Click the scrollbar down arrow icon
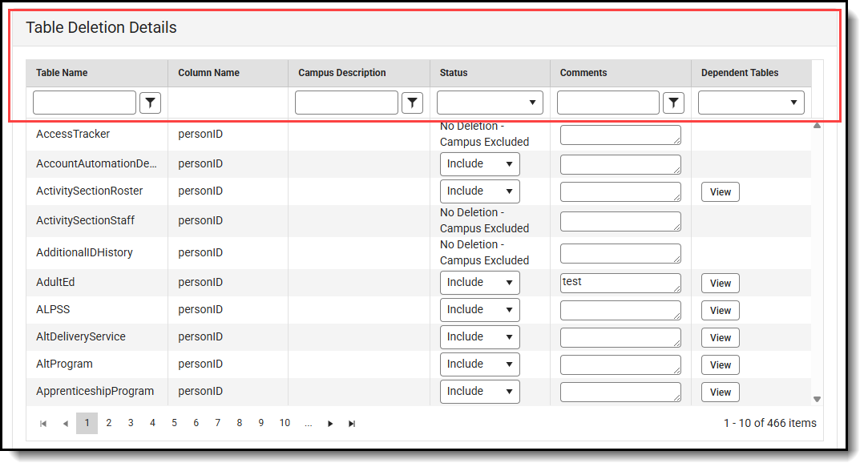 tap(817, 398)
